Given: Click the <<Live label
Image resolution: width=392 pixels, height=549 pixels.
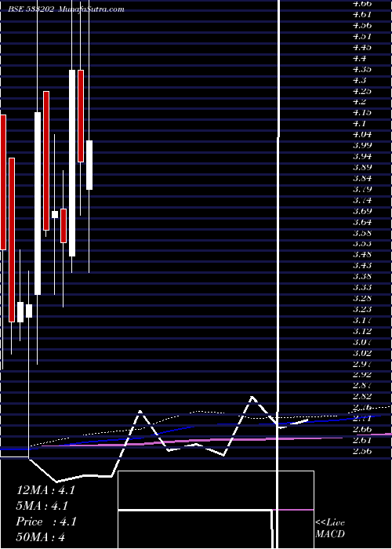Looking at the screenshot, I should pyautogui.click(x=330, y=523).
